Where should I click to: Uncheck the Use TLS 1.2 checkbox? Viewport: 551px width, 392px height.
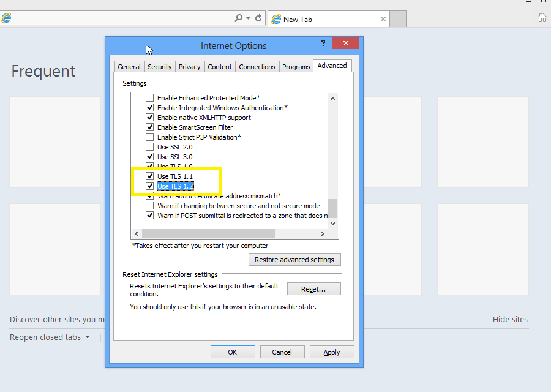[150, 186]
